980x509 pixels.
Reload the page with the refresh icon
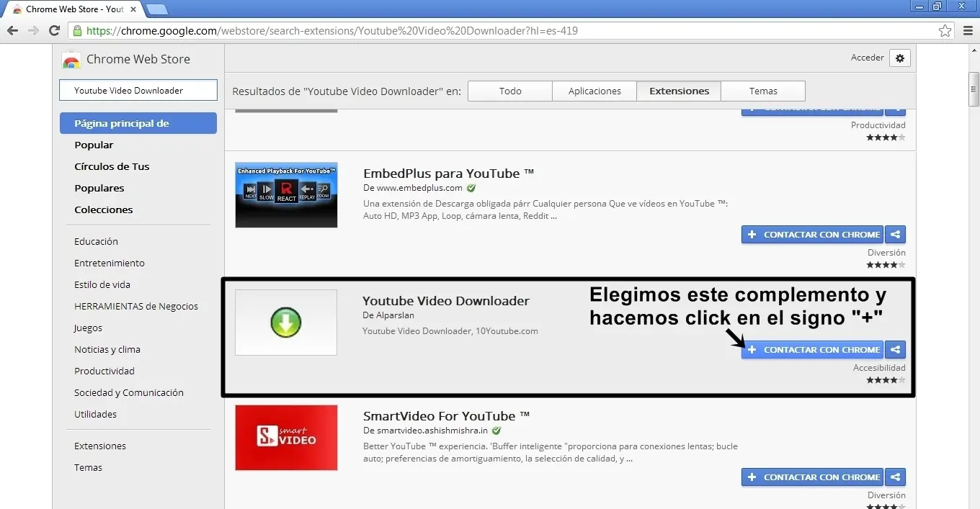point(54,31)
